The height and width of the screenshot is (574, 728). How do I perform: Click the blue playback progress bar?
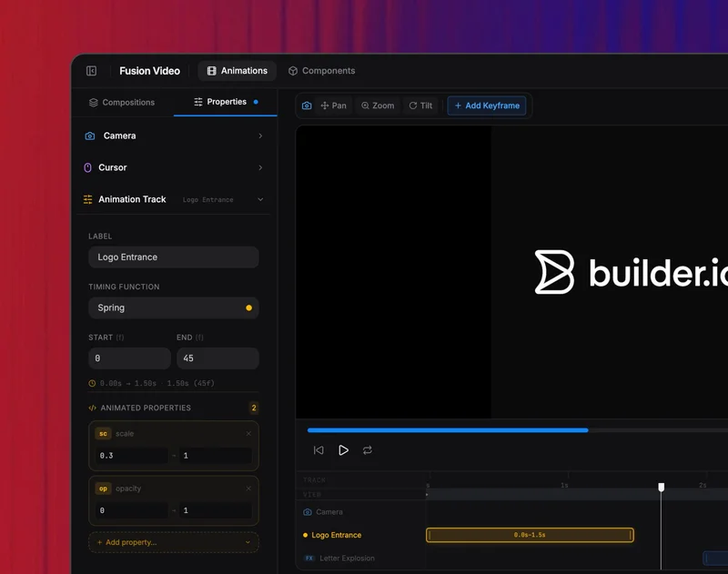(448, 429)
